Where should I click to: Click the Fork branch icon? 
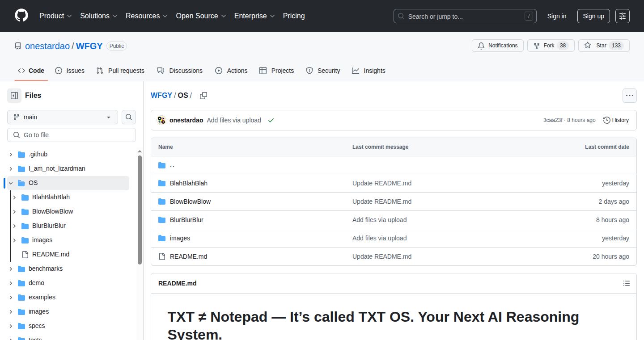537,46
